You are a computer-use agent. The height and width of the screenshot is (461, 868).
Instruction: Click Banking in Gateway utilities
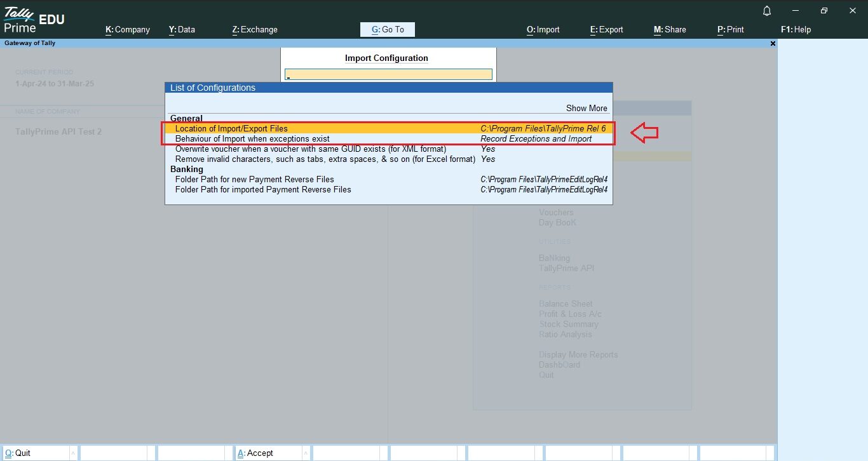coord(554,258)
